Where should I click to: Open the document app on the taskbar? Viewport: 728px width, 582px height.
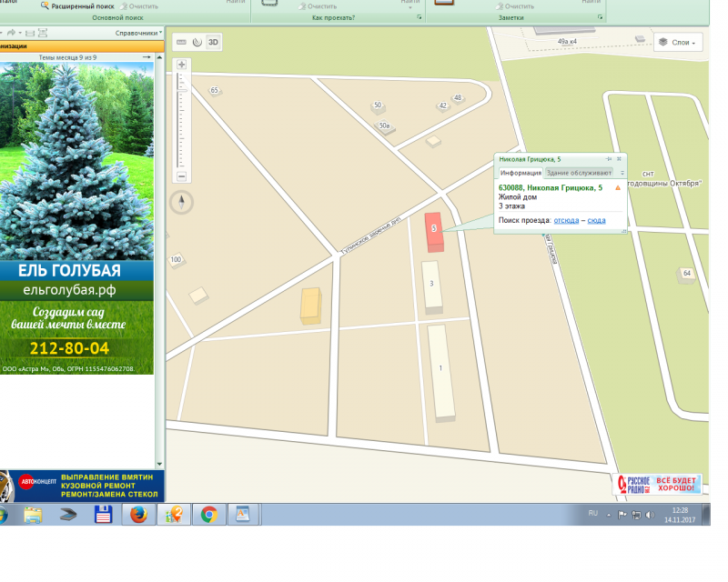click(x=243, y=515)
